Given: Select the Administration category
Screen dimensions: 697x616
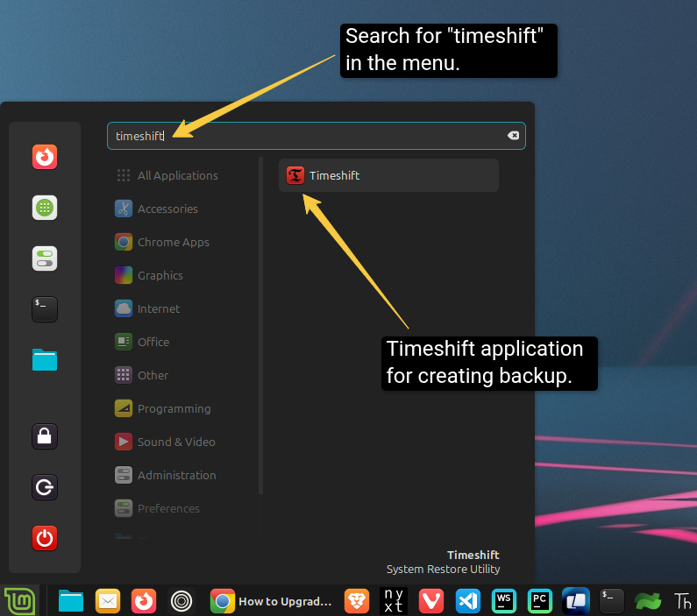Looking at the screenshot, I should click(x=166, y=475).
